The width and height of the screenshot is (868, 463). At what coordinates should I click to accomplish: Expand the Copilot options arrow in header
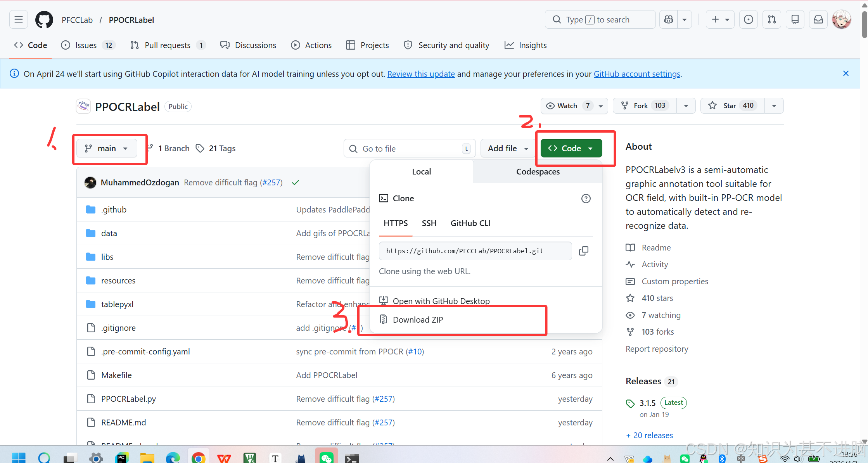pyautogui.click(x=685, y=20)
